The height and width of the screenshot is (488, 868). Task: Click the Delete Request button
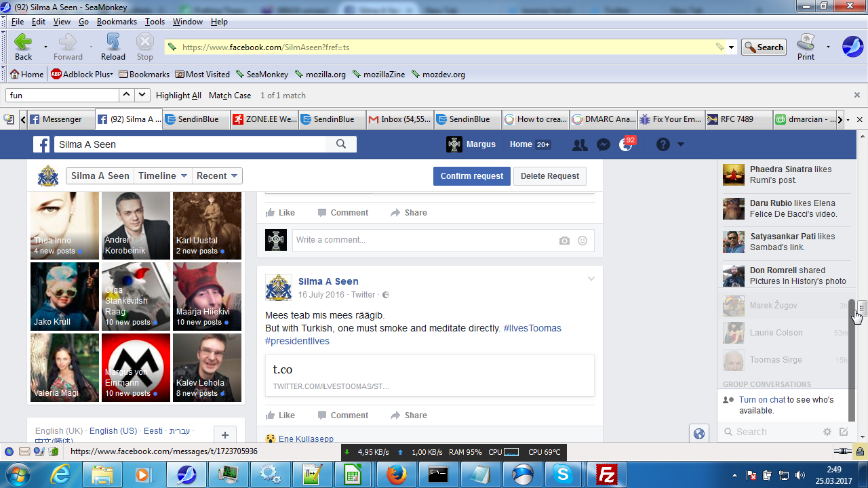[550, 176]
